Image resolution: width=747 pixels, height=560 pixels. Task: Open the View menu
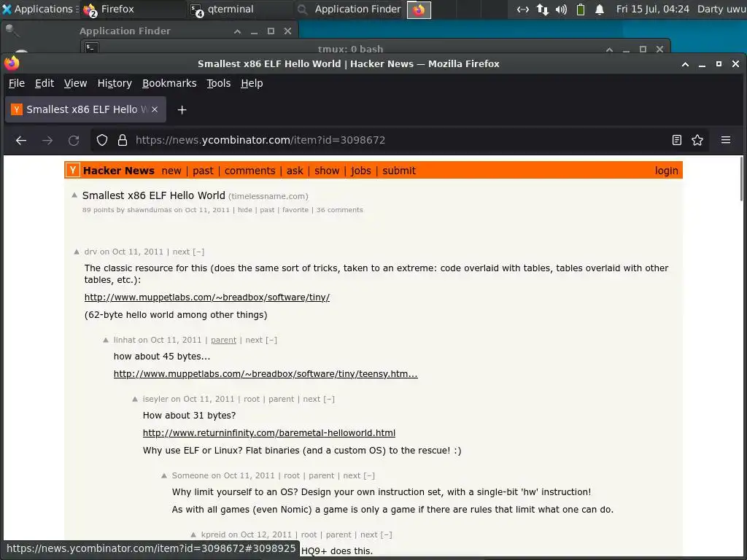click(x=75, y=83)
